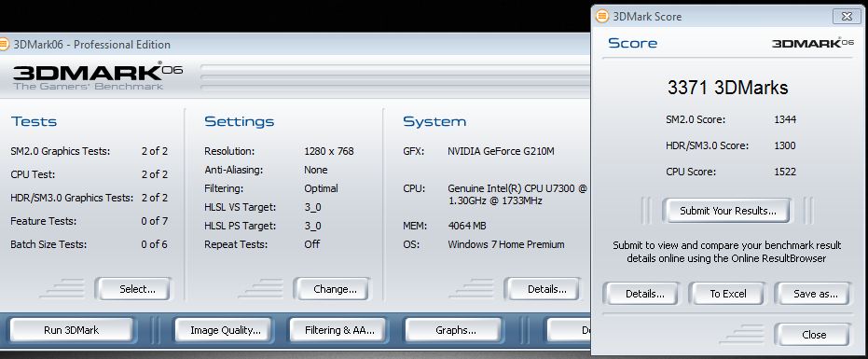
Task: Start the benchmark with Run 3DMark
Action: 72,330
